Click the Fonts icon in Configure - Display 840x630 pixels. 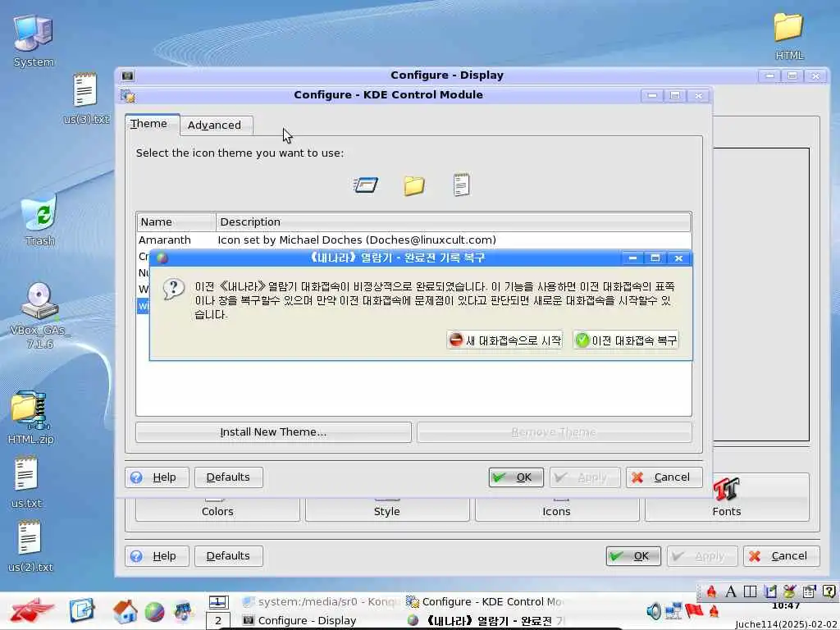tap(727, 497)
